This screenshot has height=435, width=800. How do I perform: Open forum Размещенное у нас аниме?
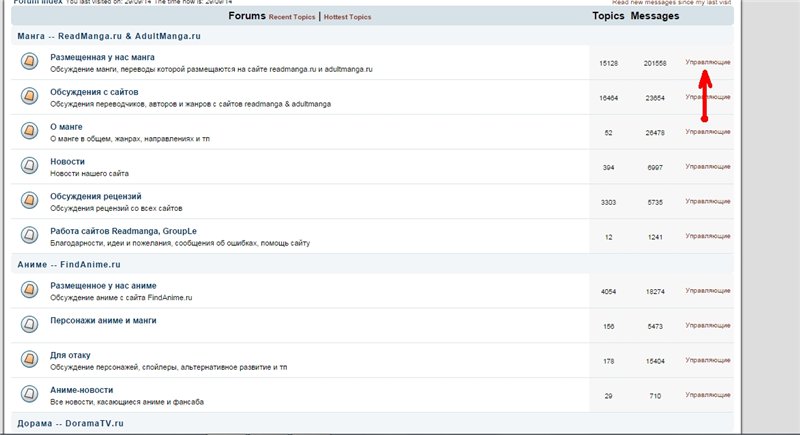pos(103,286)
